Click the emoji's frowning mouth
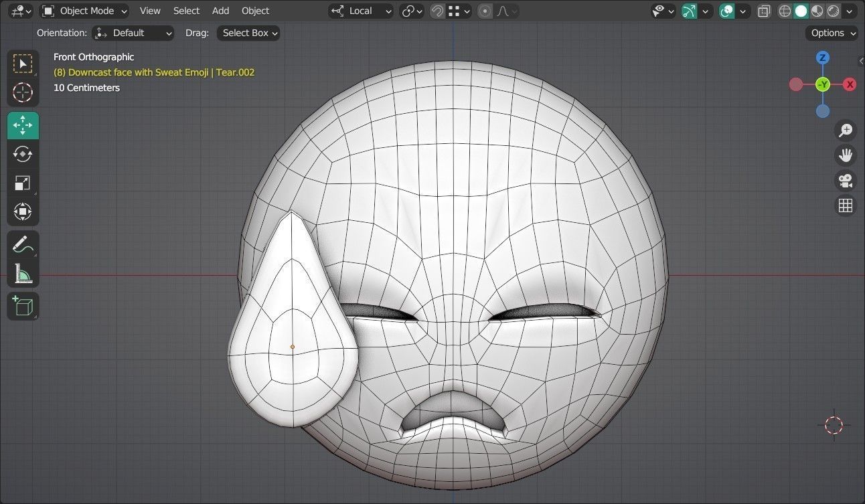The height and width of the screenshot is (504, 865). click(x=454, y=415)
